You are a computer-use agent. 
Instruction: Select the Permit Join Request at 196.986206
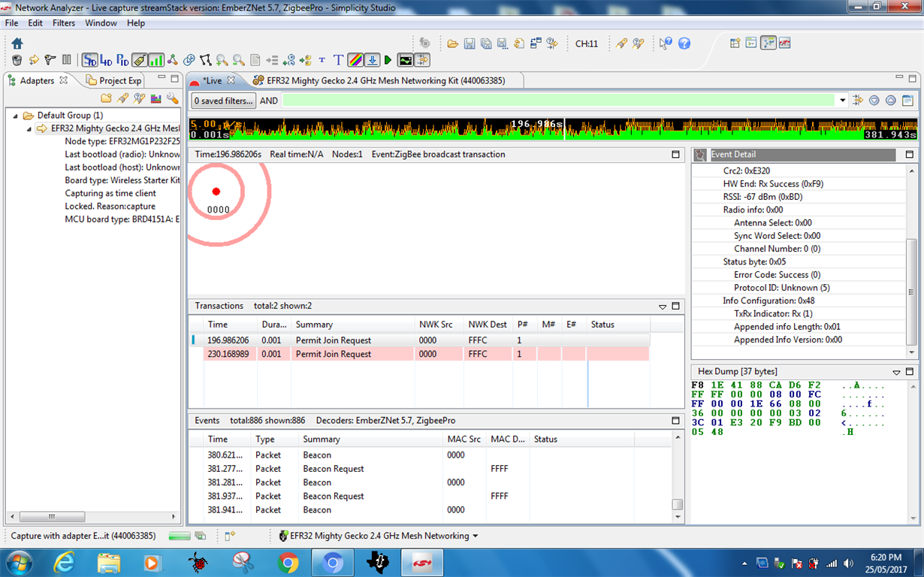click(427, 340)
